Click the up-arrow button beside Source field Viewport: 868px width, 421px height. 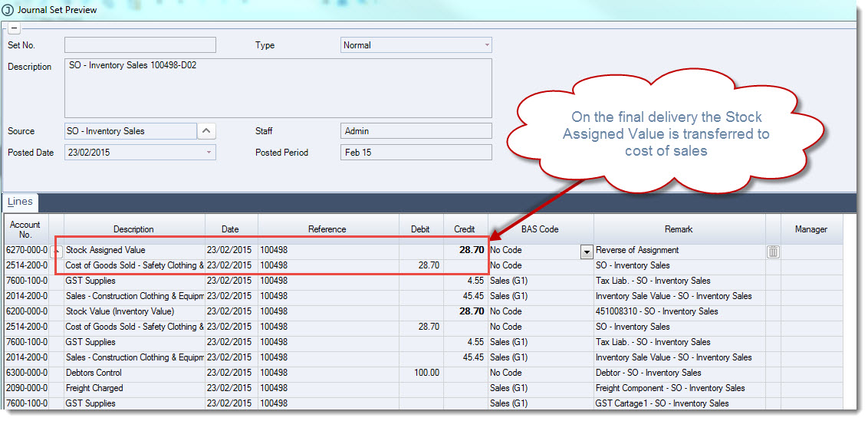point(206,130)
